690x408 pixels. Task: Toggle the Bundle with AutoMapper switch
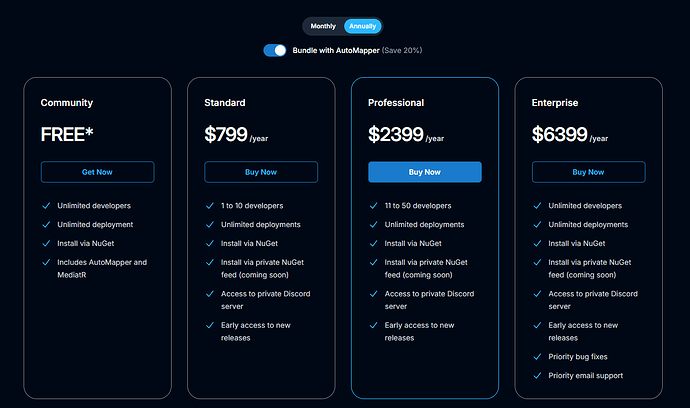click(275, 50)
